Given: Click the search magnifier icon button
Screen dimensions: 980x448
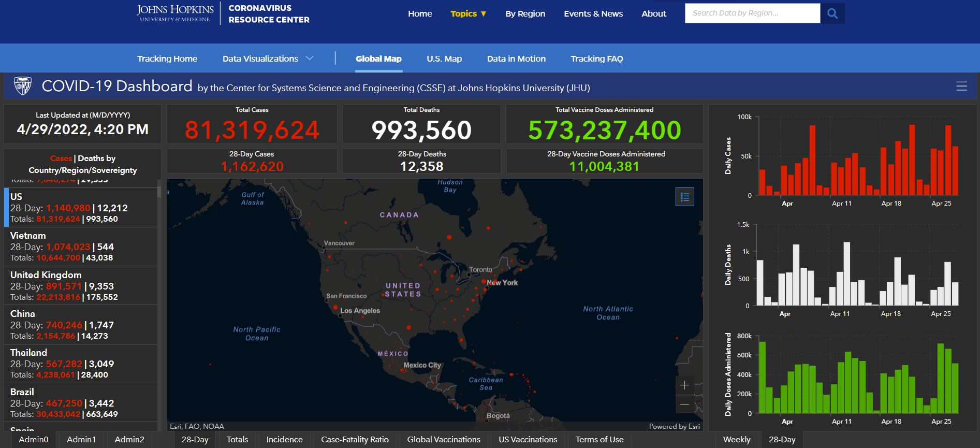Looking at the screenshot, I should tap(832, 13).
